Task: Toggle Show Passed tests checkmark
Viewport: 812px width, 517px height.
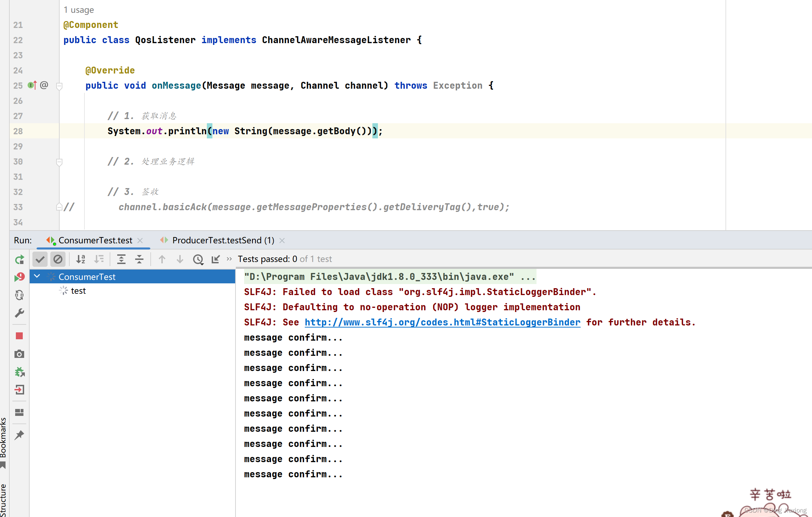Action: 40,259
